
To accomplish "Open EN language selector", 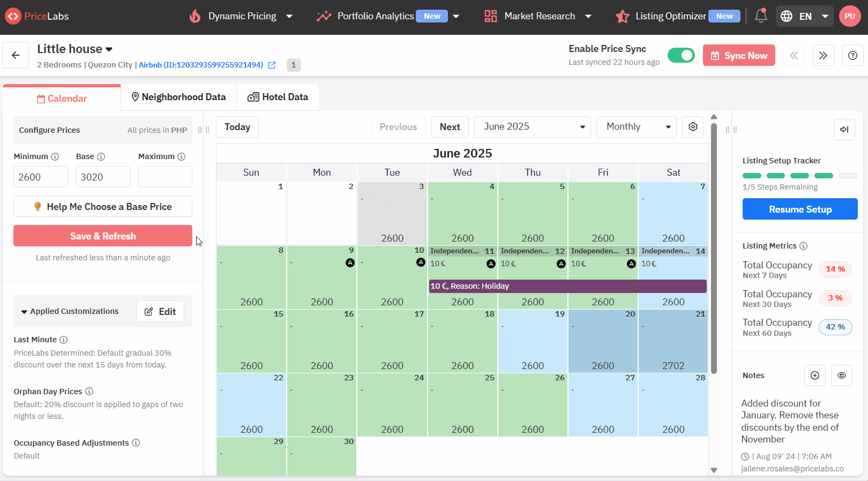I will (x=805, y=16).
